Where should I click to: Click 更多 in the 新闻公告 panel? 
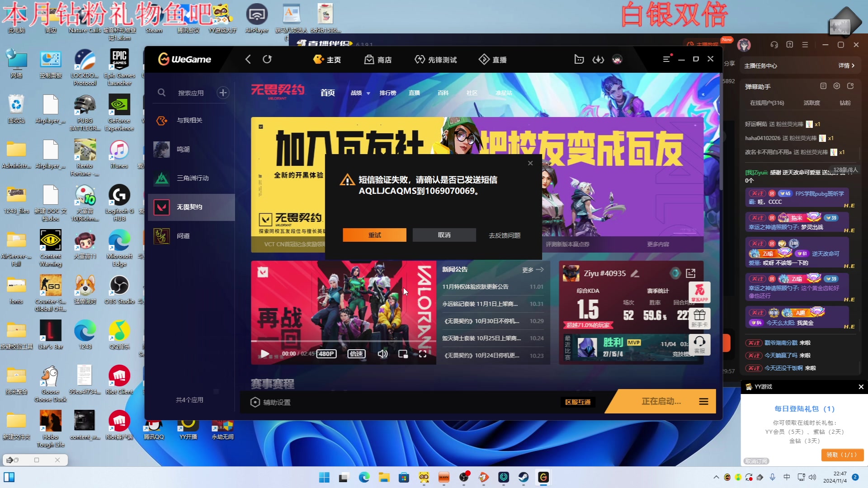[x=533, y=270]
